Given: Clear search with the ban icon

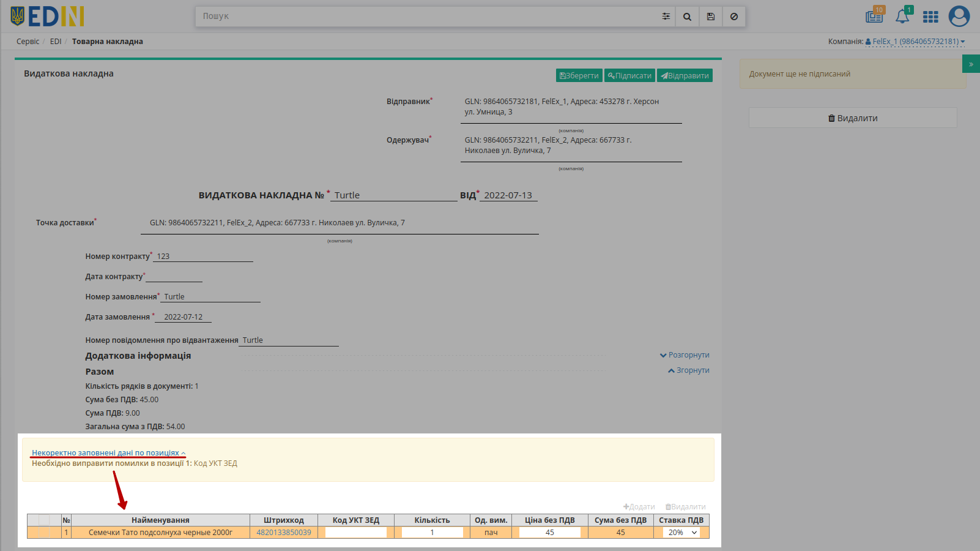Looking at the screenshot, I should pyautogui.click(x=733, y=17).
